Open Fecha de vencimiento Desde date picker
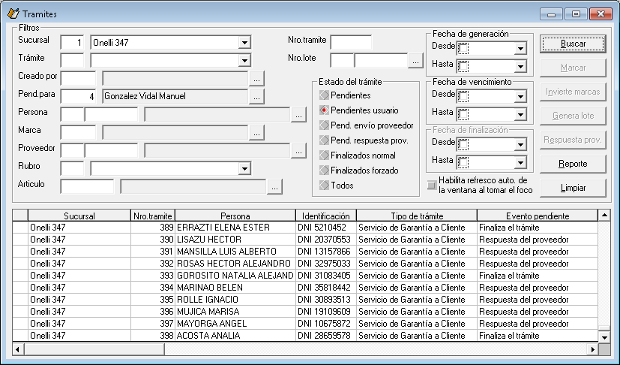Image resolution: width=620 pixels, height=365 pixels. tap(521, 96)
